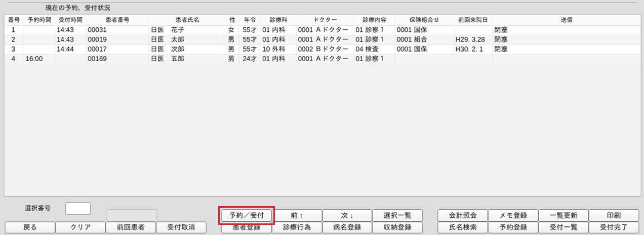
Task: Select patient 日医 五郎
Action: (x=167, y=59)
